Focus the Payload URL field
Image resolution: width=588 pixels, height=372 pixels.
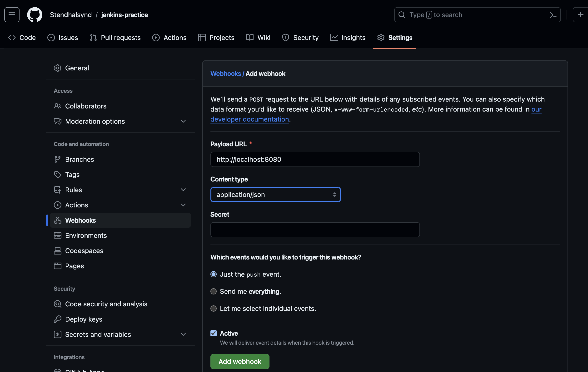(315, 160)
